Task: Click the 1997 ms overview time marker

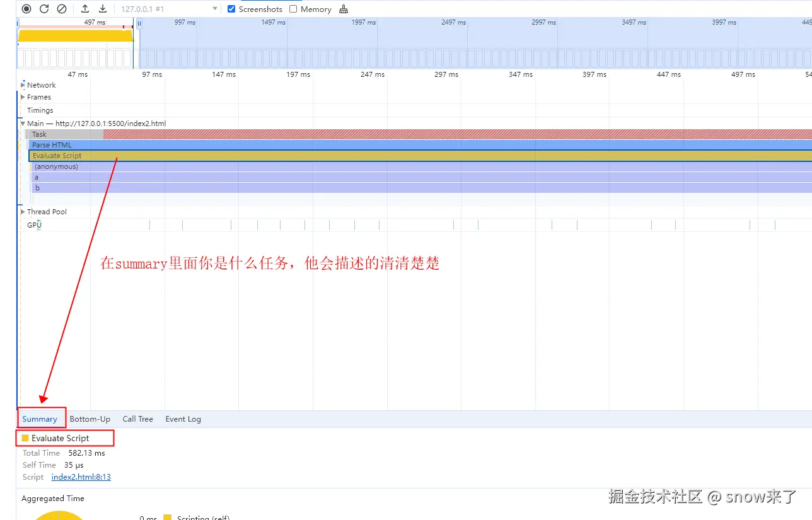Action: [x=363, y=22]
